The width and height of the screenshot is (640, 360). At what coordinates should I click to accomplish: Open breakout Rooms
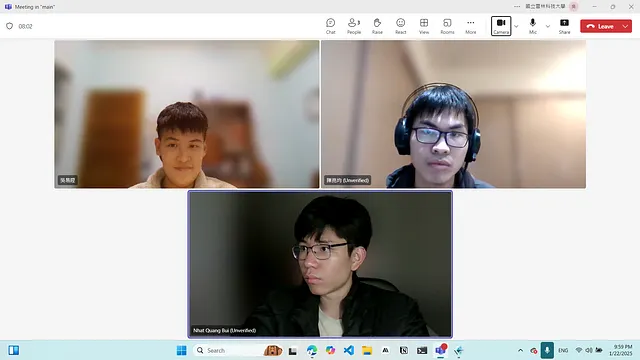(x=447, y=26)
